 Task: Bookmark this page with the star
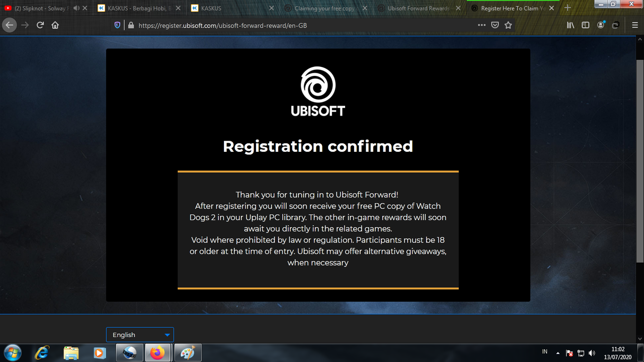point(509,25)
